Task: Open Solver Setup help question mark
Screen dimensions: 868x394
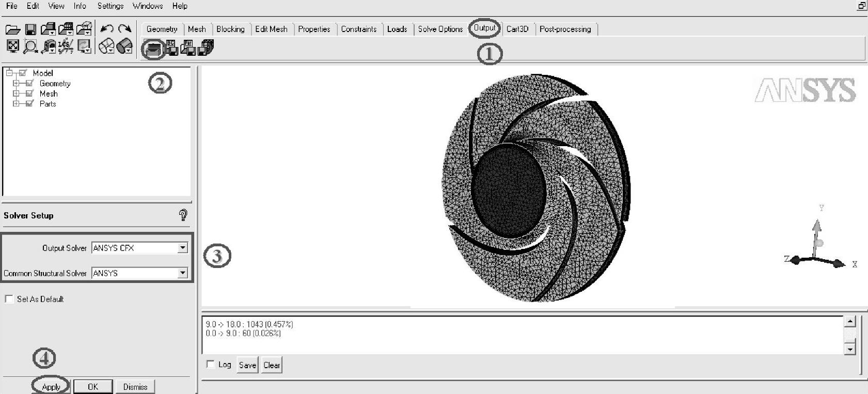Action: pos(183,215)
